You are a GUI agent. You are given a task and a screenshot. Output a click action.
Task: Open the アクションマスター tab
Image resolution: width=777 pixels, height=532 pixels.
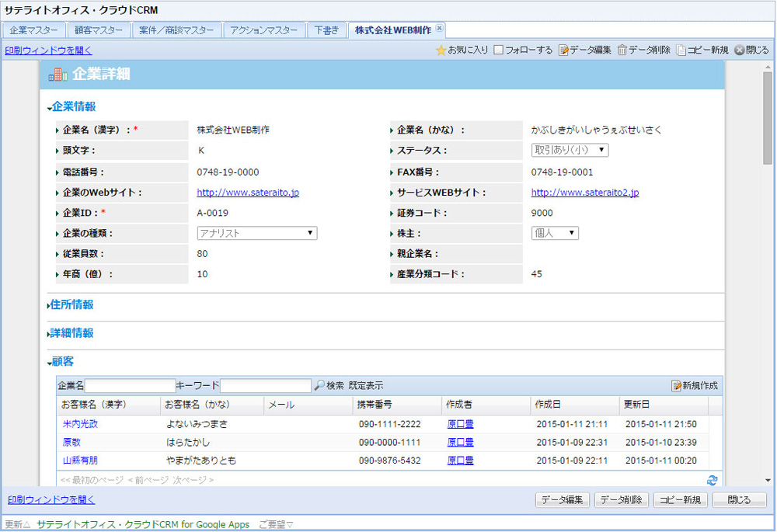pos(263,30)
